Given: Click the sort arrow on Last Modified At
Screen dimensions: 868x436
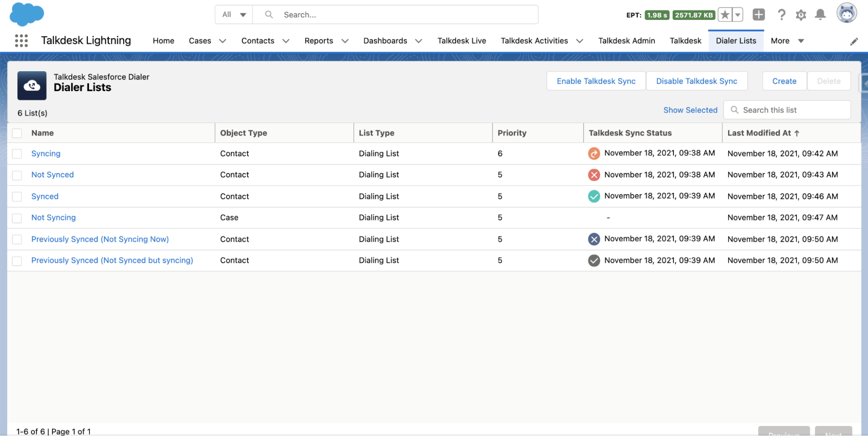Looking at the screenshot, I should [x=797, y=133].
